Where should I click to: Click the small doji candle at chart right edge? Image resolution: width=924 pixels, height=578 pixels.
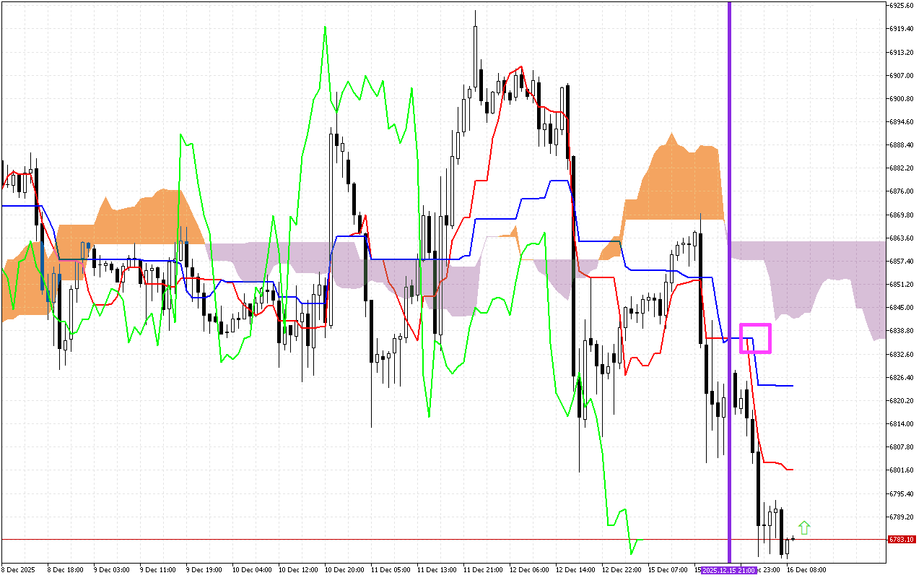(792, 538)
